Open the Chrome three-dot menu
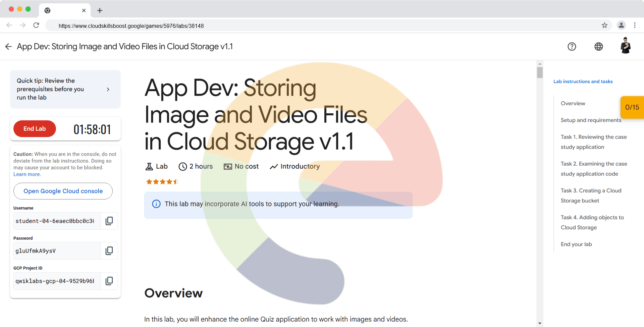The height and width of the screenshot is (327, 644). (635, 25)
